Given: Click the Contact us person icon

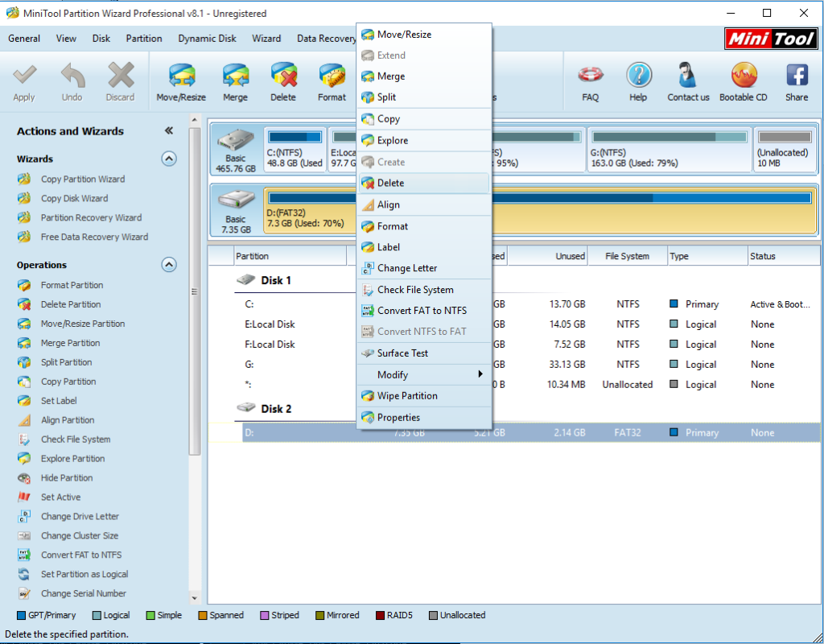Looking at the screenshot, I should pyautogui.click(x=687, y=75).
